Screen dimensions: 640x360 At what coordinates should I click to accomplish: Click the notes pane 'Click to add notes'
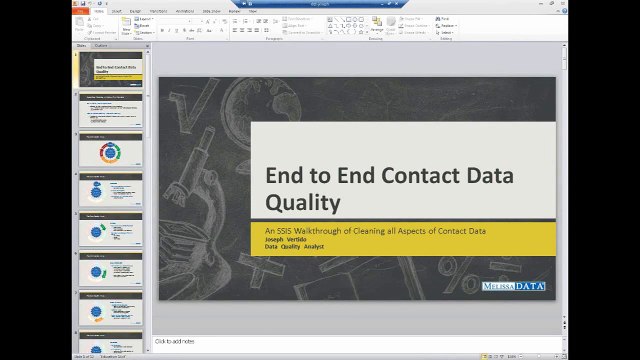pyautogui.click(x=175, y=341)
